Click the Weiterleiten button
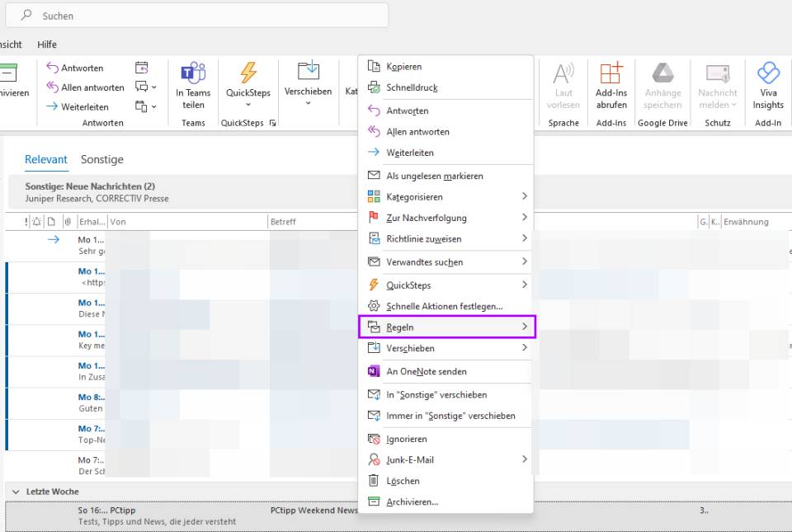 click(x=78, y=106)
